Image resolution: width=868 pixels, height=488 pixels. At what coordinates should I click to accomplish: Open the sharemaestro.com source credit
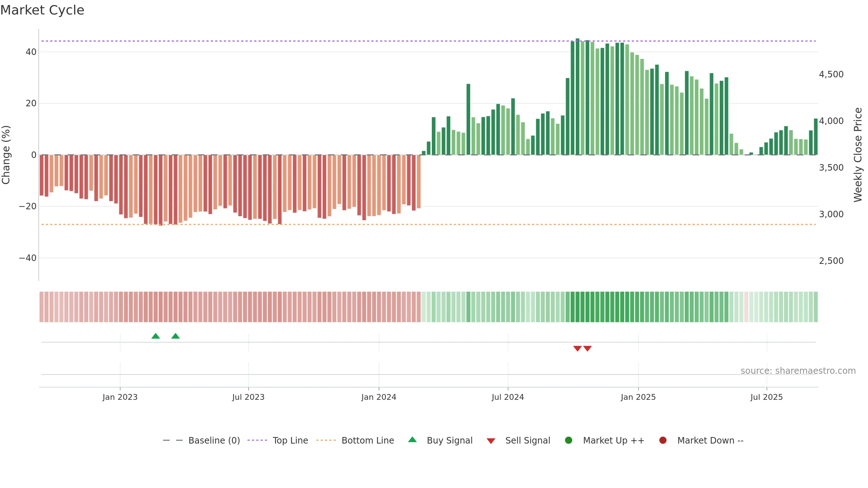tap(798, 371)
